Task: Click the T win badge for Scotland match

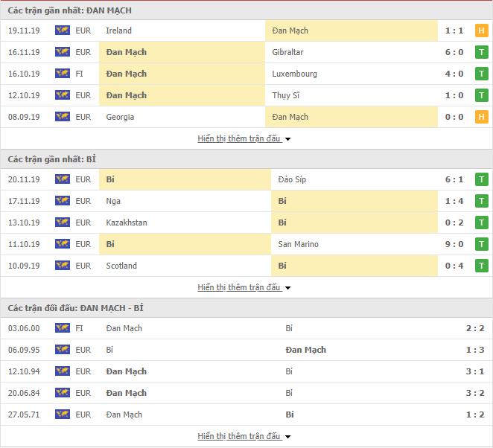Action: pyautogui.click(x=481, y=266)
